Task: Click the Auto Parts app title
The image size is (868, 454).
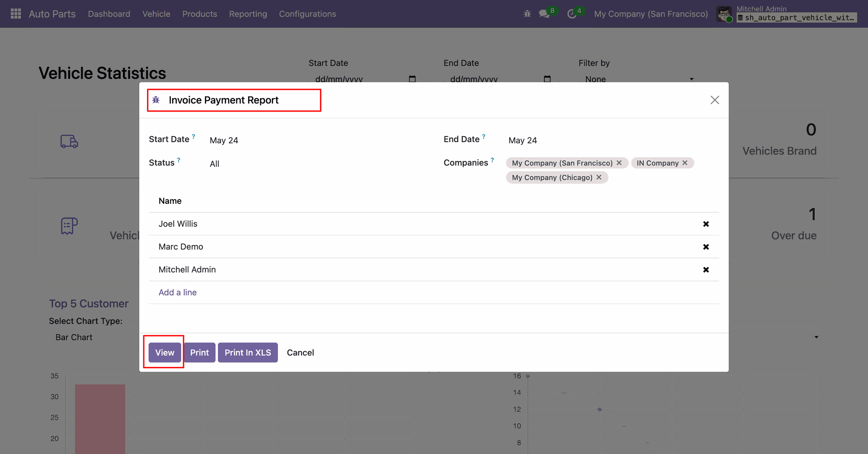Action: pos(52,14)
